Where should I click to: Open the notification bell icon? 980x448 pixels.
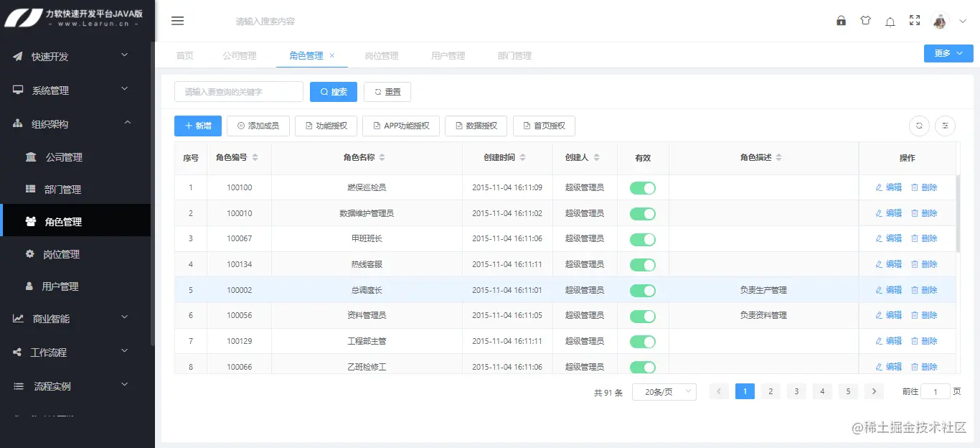coord(890,21)
